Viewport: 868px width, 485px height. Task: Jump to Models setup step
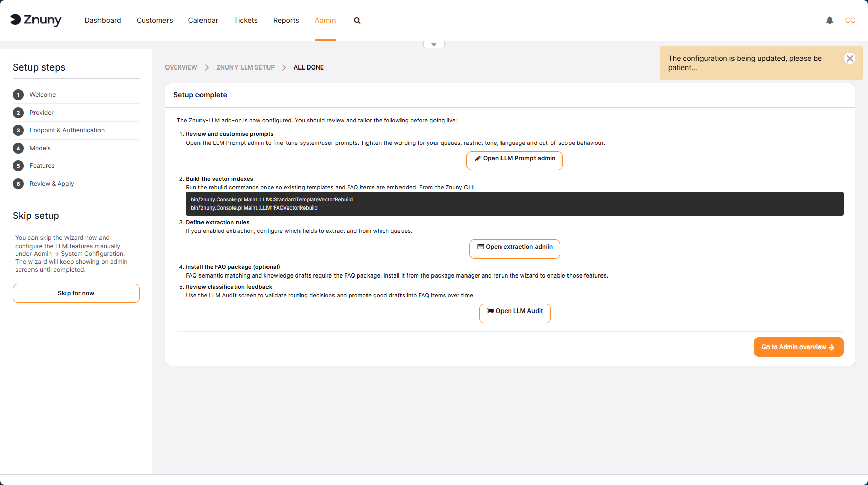40,148
